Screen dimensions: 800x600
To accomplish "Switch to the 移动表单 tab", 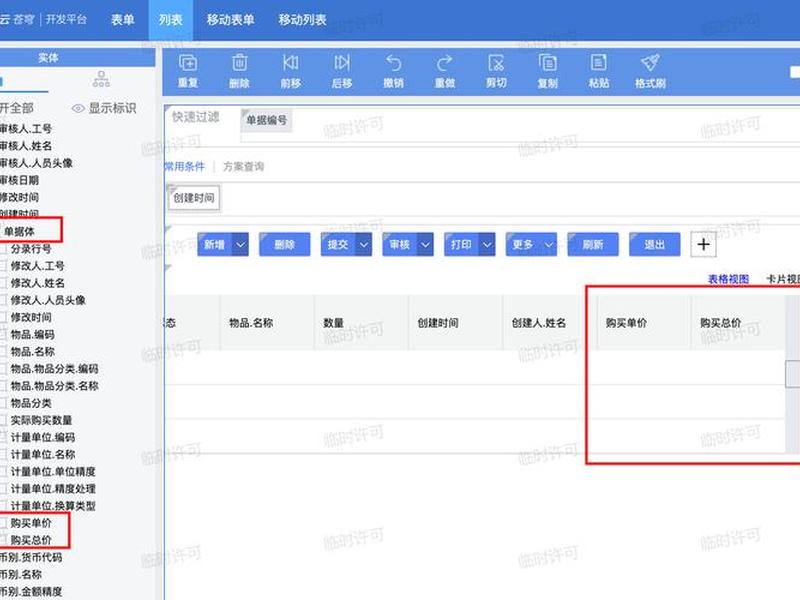I will click(x=230, y=20).
